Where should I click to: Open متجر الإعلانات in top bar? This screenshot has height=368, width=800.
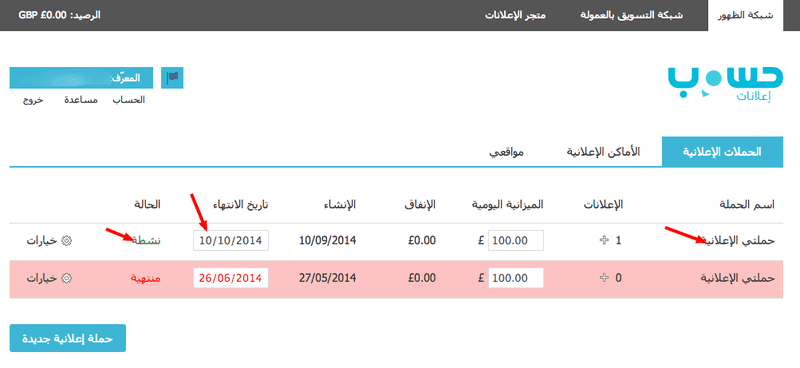coord(515,15)
